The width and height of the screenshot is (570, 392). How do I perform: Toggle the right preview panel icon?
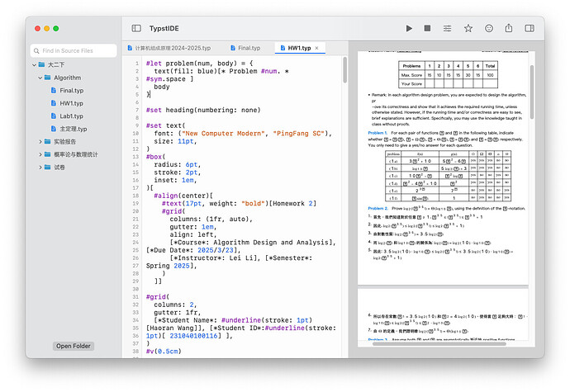[x=530, y=28]
